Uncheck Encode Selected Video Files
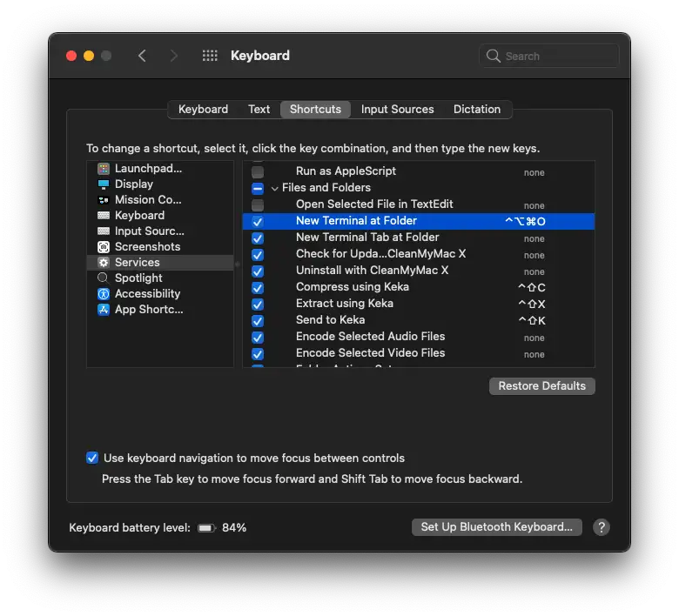679x616 pixels. [x=258, y=353]
